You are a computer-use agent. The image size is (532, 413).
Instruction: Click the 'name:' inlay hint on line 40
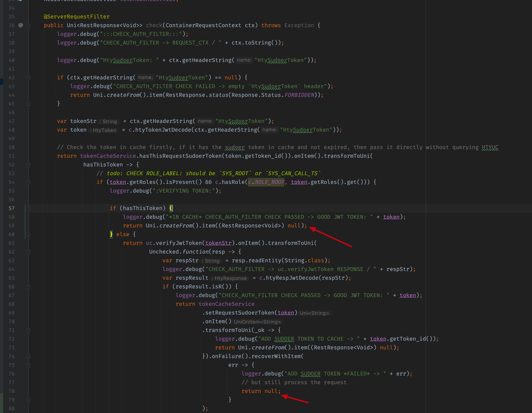(x=244, y=60)
